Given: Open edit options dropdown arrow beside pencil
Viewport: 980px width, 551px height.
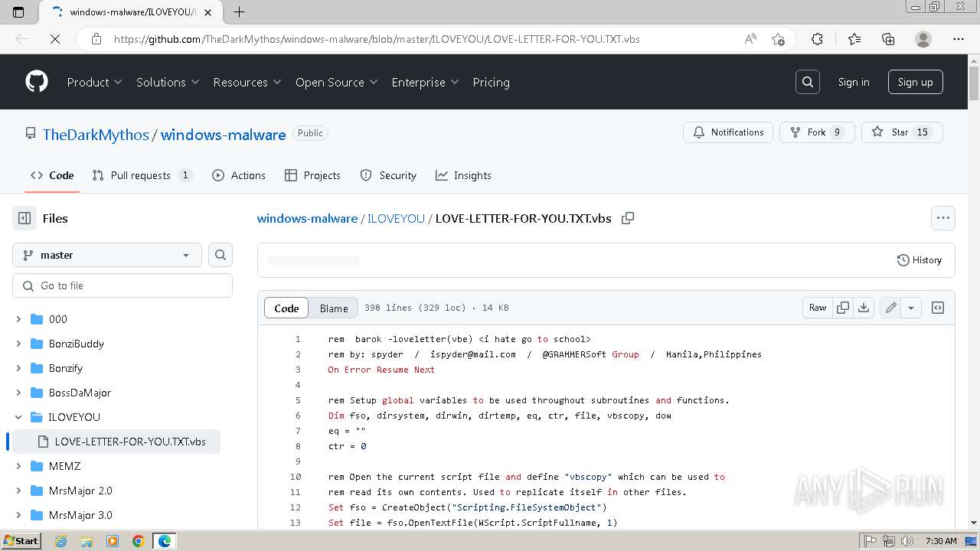Looking at the screenshot, I should coord(911,308).
